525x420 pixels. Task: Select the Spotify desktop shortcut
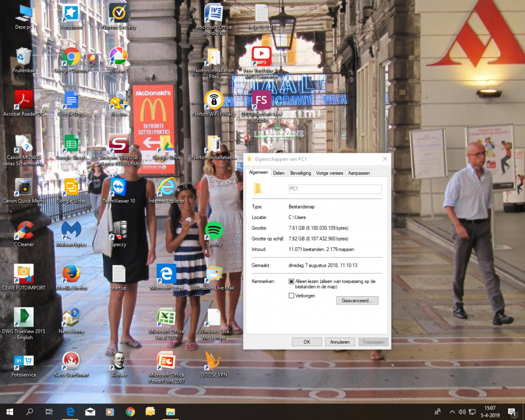point(214,230)
